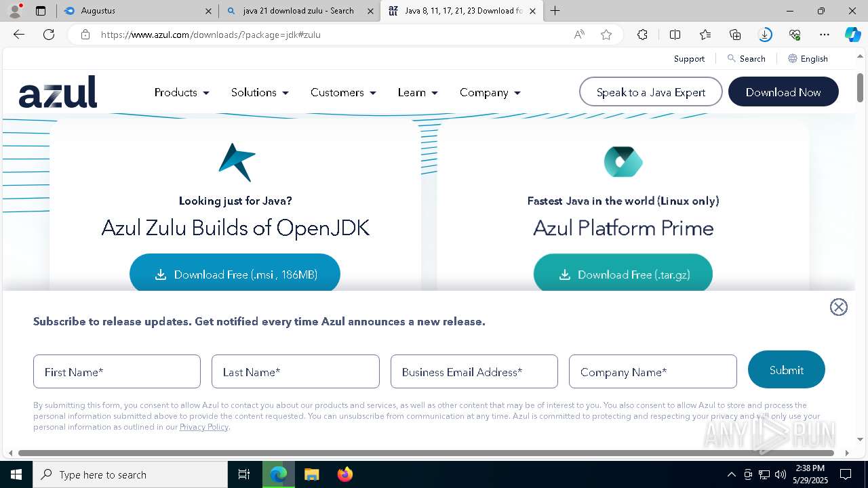The width and height of the screenshot is (868, 488).
Task: Click the vertical page scrollbar thumb
Action: pos(860,87)
